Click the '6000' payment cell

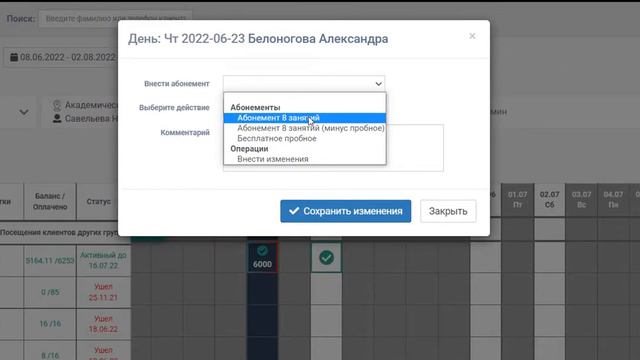click(262, 258)
